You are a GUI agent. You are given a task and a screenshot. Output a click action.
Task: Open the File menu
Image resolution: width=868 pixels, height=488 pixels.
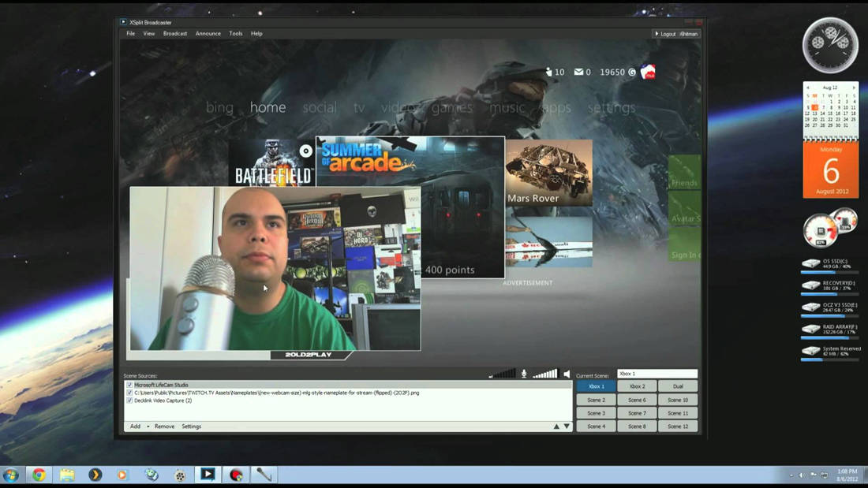pos(131,33)
